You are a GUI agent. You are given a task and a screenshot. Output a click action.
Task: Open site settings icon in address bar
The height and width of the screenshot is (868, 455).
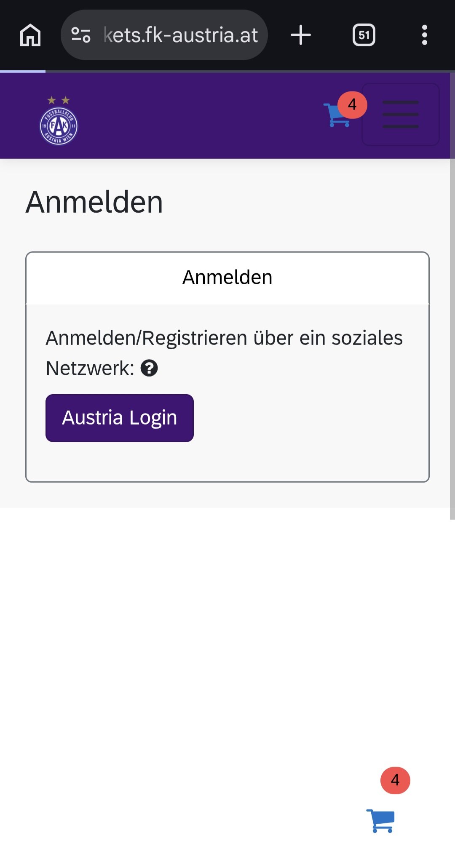[81, 35]
